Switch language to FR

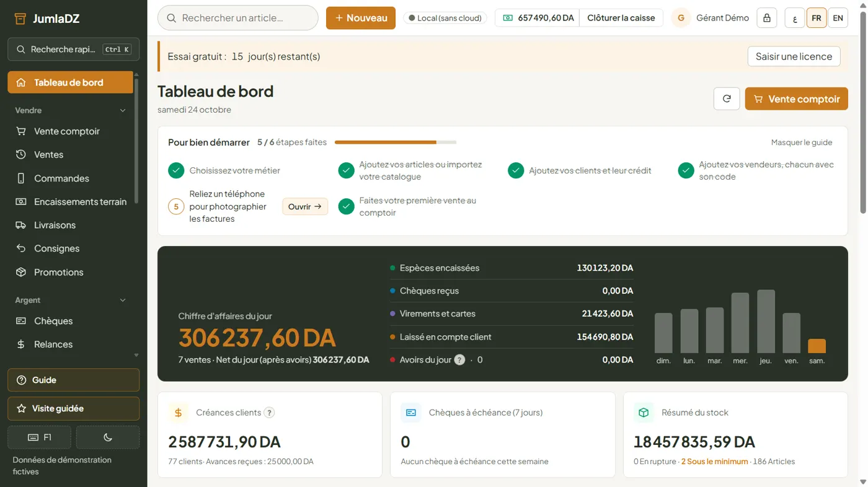pyautogui.click(x=816, y=18)
